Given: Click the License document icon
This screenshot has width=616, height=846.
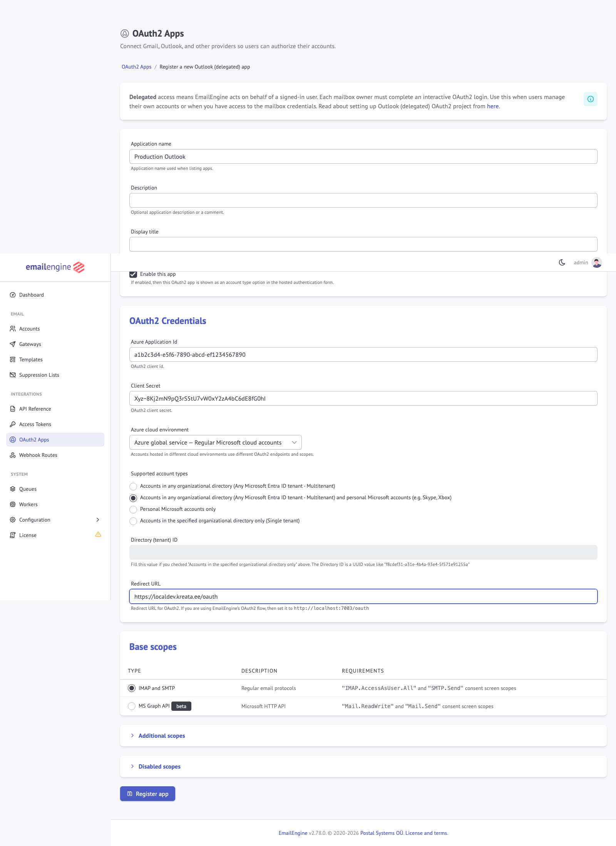Looking at the screenshot, I should point(13,535).
